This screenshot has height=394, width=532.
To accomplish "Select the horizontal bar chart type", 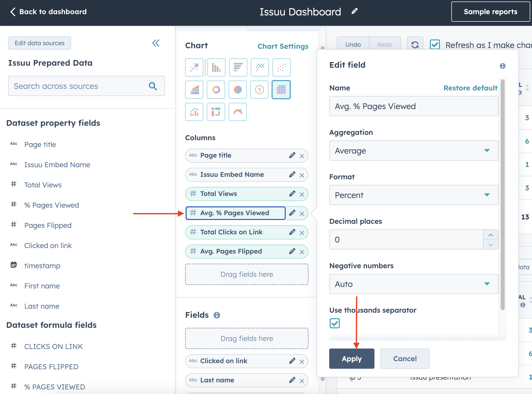I will [x=238, y=67].
